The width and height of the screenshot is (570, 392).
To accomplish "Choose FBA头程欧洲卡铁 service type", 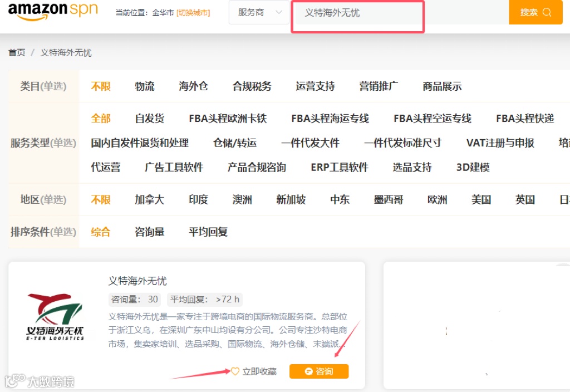I will coord(228,119).
